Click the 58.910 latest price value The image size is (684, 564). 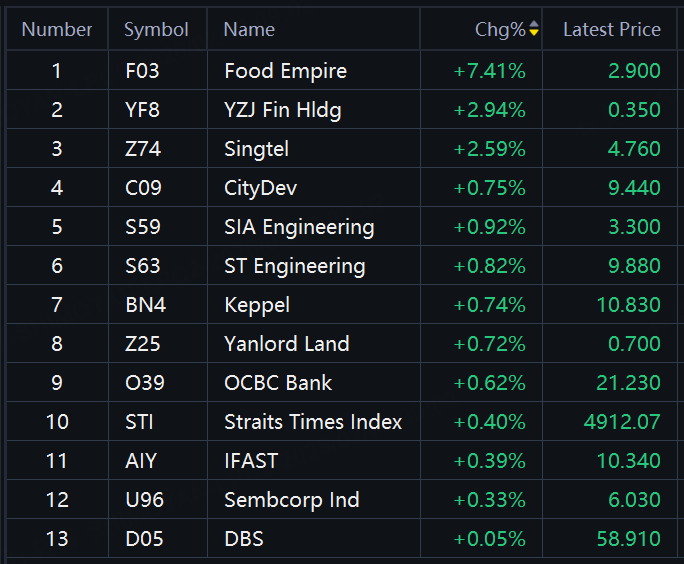click(x=626, y=539)
